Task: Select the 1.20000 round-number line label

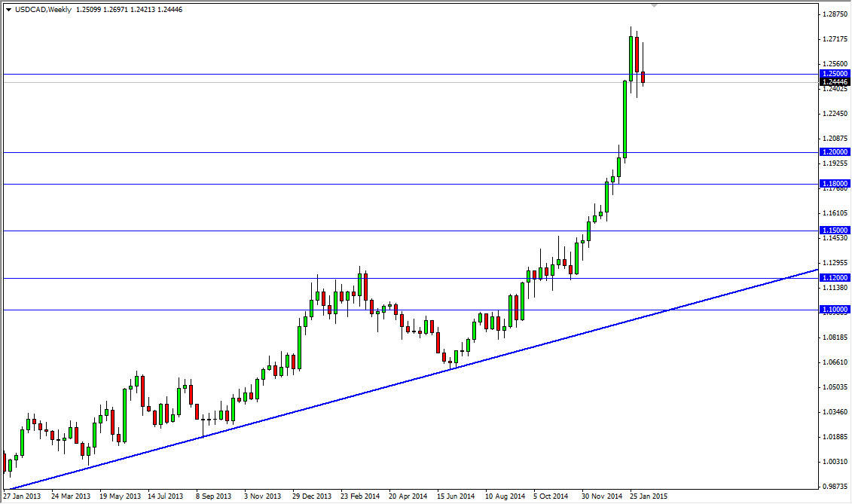Action: pos(834,153)
